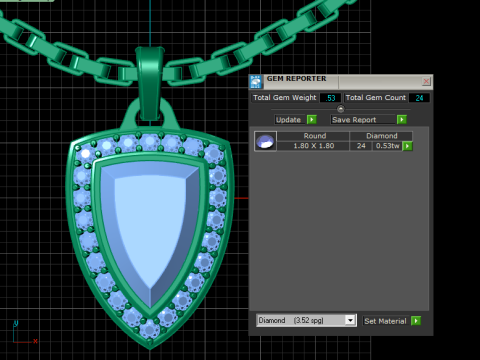
Task: Click the Round shape cell
Action: (x=314, y=136)
